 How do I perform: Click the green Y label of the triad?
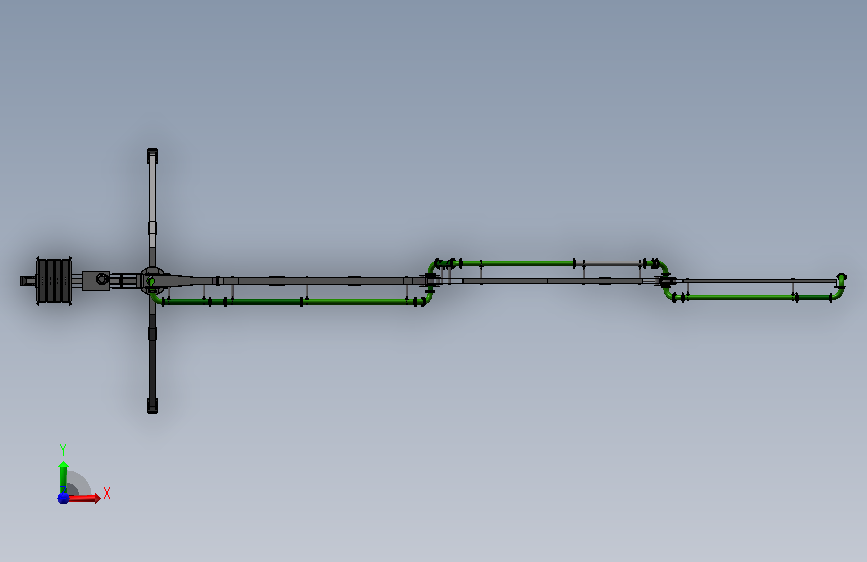click(x=63, y=449)
